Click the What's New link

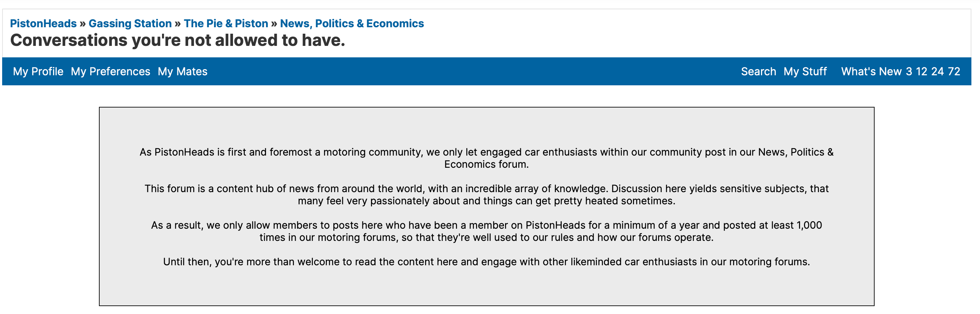pyautogui.click(x=871, y=72)
